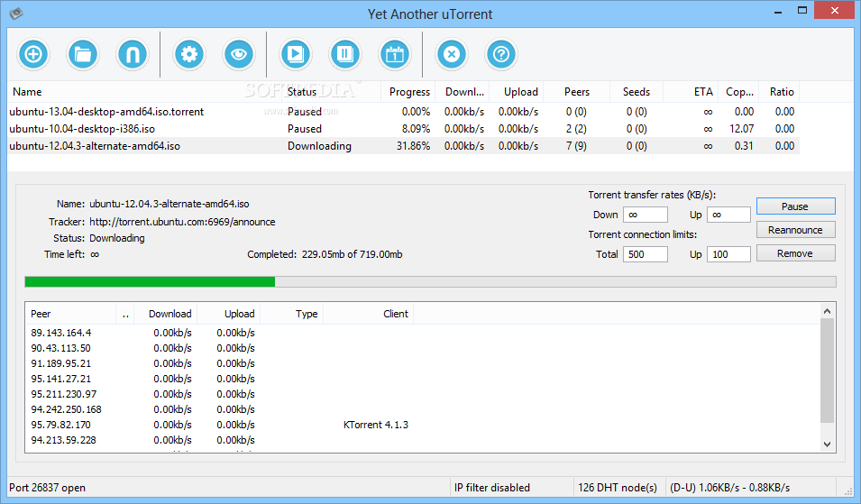
Task: Select ubuntu-10.04-desktop-i386.iso torrent
Action: click(403, 128)
